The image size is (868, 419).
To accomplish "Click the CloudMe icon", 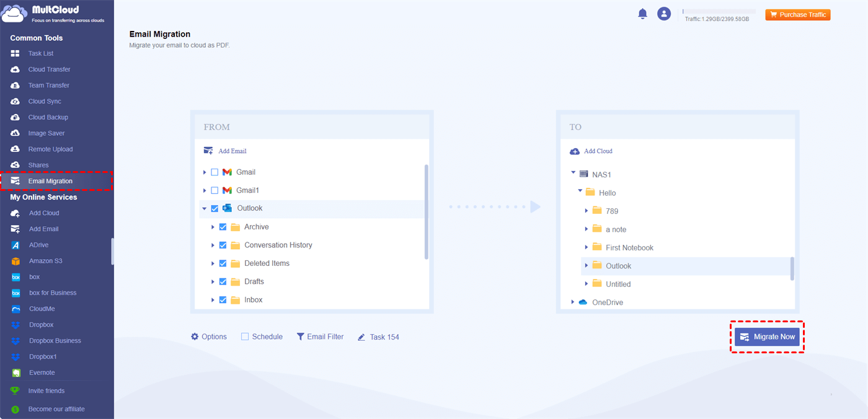I will point(15,309).
